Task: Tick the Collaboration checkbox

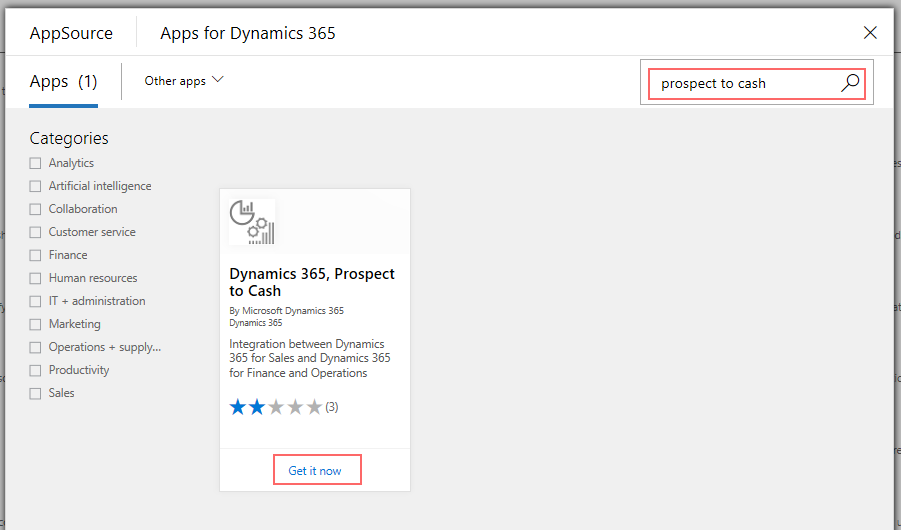Action: point(36,209)
